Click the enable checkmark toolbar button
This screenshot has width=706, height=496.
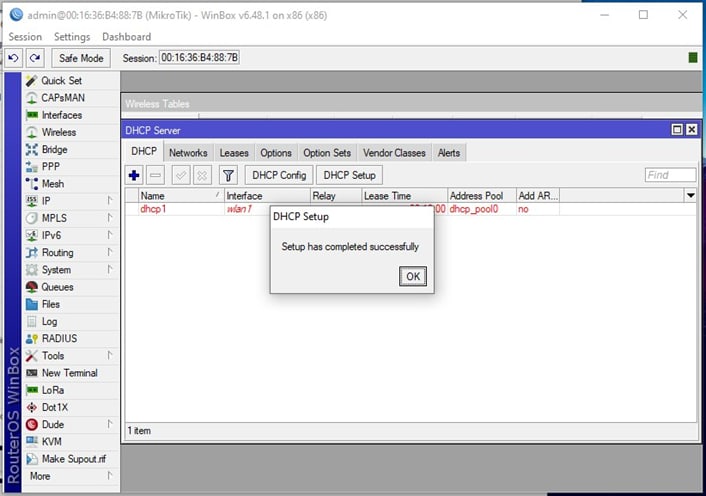[x=181, y=175]
